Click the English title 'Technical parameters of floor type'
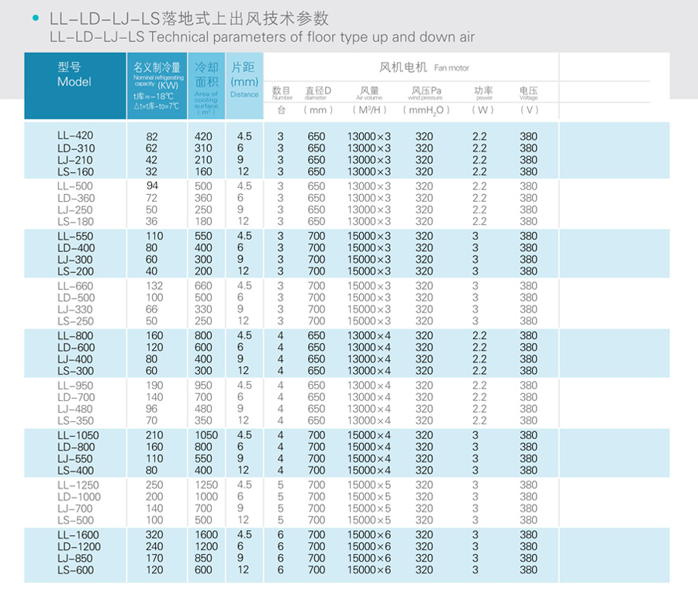Image resolution: width=698 pixels, height=616 pixels. click(x=261, y=37)
